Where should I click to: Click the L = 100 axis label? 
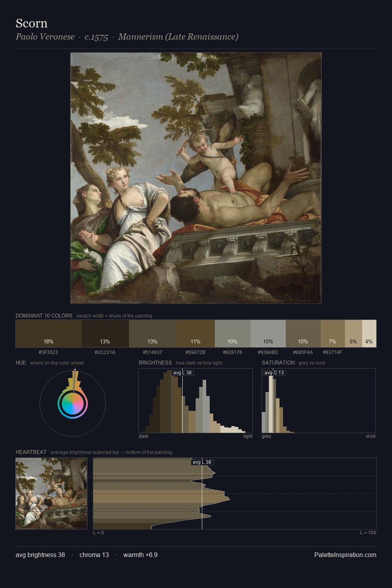[368, 533]
